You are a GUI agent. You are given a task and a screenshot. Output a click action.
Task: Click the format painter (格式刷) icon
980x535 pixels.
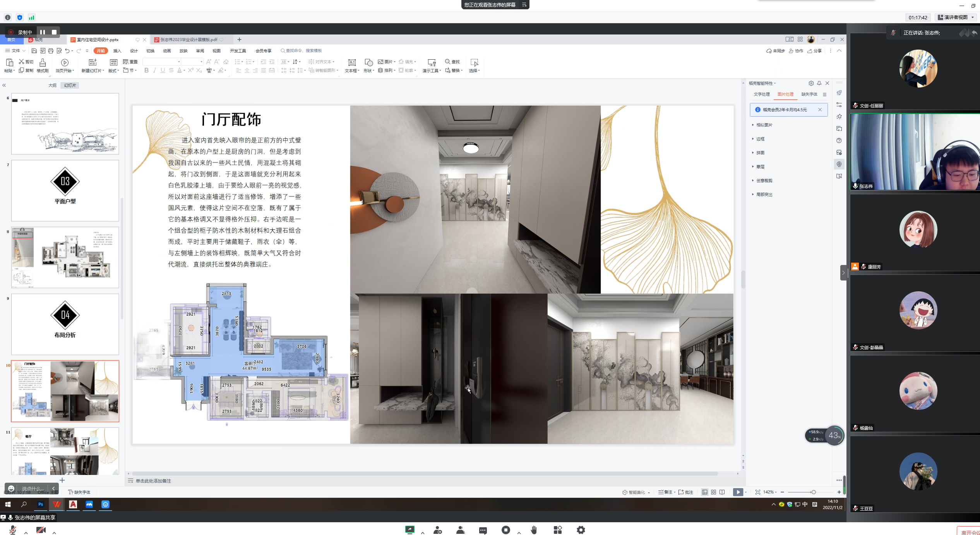pyautogui.click(x=43, y=63)
